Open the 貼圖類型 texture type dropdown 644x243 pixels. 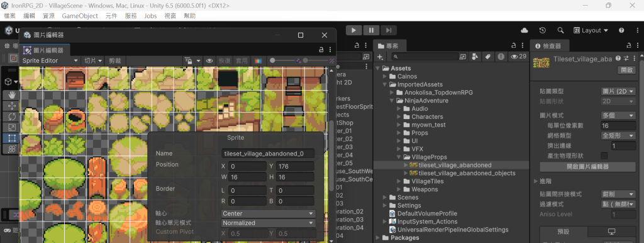tap(618, 91)
